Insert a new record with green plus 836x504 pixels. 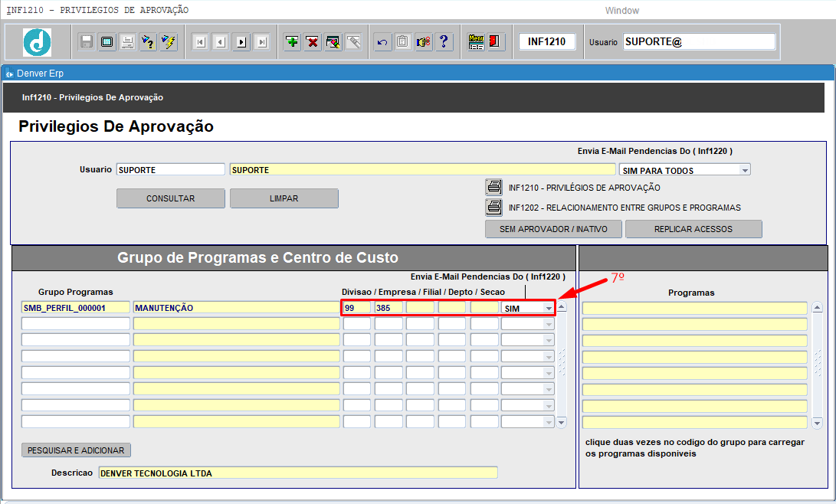point(292,41)
